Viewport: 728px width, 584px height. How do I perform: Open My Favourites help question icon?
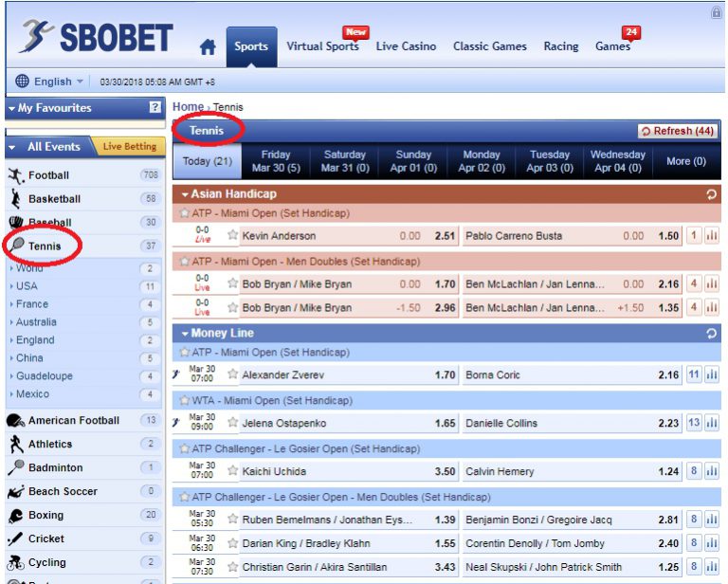pos(155,107)
